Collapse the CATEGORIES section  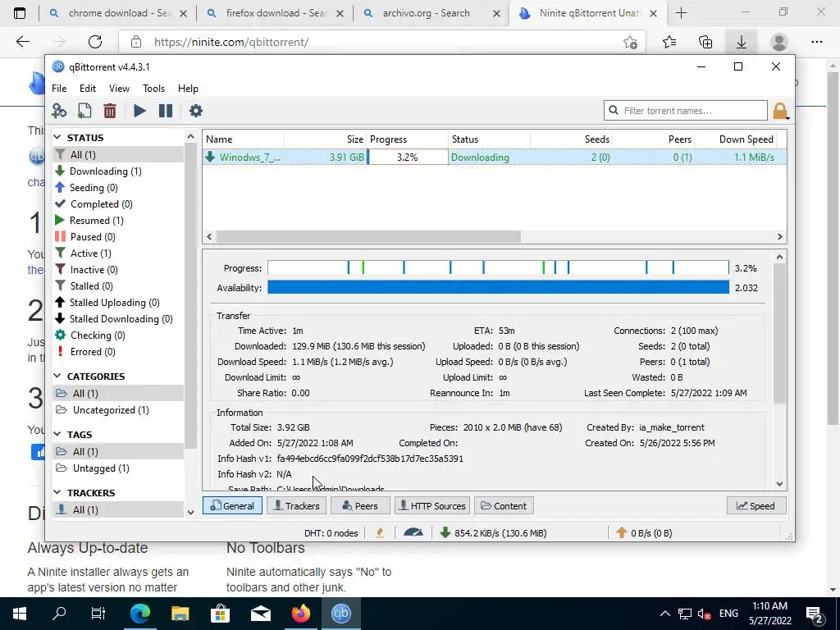(57, 377)
